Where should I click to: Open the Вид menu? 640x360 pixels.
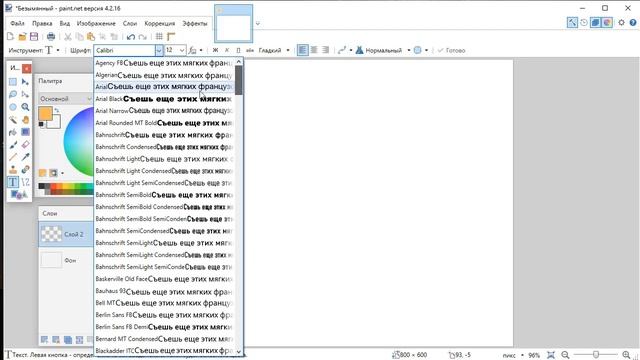click(x=64, y=23)
